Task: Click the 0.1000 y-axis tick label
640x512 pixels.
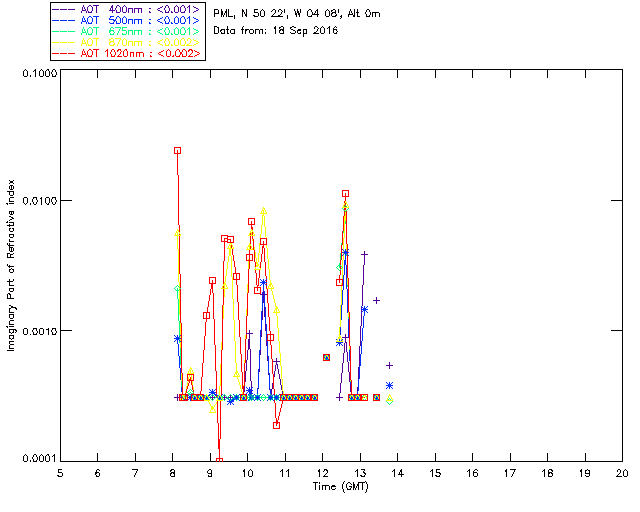Action: tap(40, 73)
